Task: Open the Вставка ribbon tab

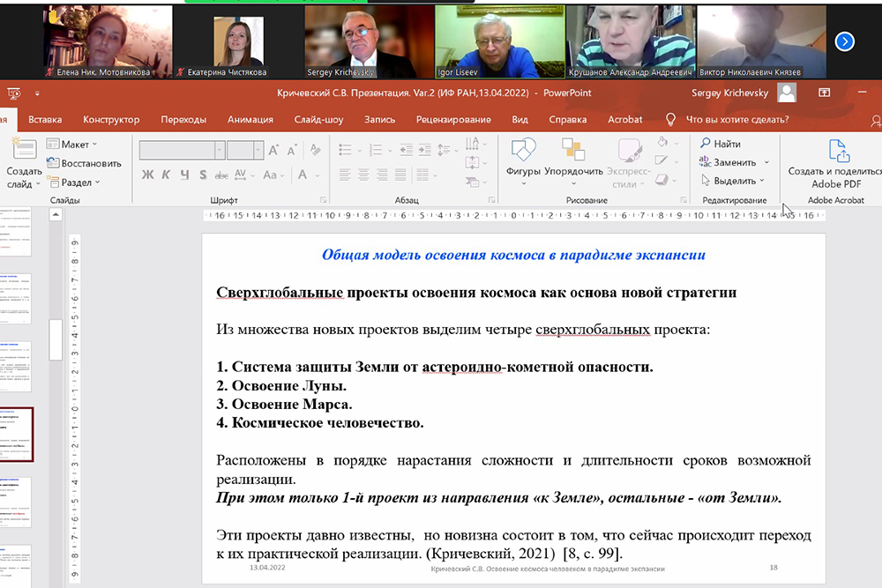Action: click(45, 120)
